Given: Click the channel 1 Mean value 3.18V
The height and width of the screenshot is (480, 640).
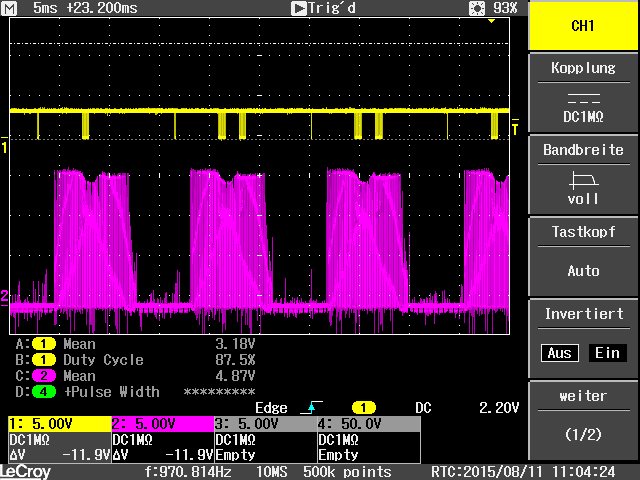Looking at the screenshot, I should tap(235, 344).
